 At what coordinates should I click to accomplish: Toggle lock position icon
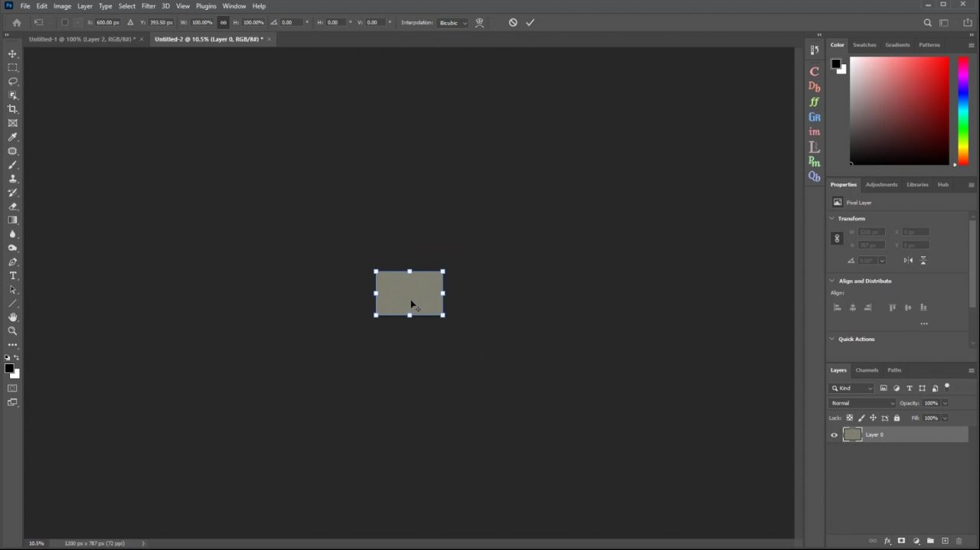[873, 418]
